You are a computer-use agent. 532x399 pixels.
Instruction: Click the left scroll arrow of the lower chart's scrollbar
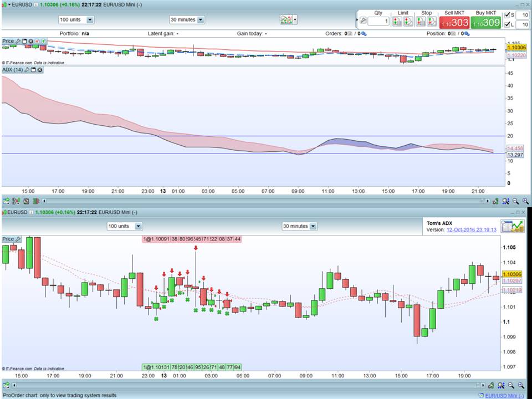point(14,386)
